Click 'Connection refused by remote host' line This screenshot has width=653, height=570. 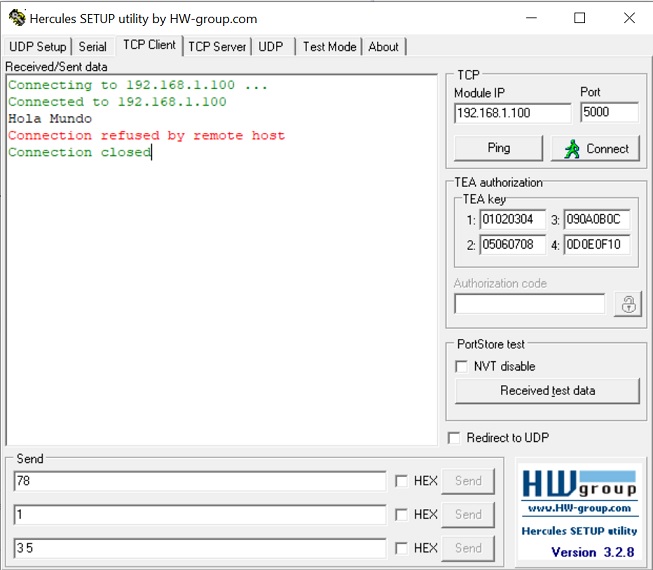(147, 135)
